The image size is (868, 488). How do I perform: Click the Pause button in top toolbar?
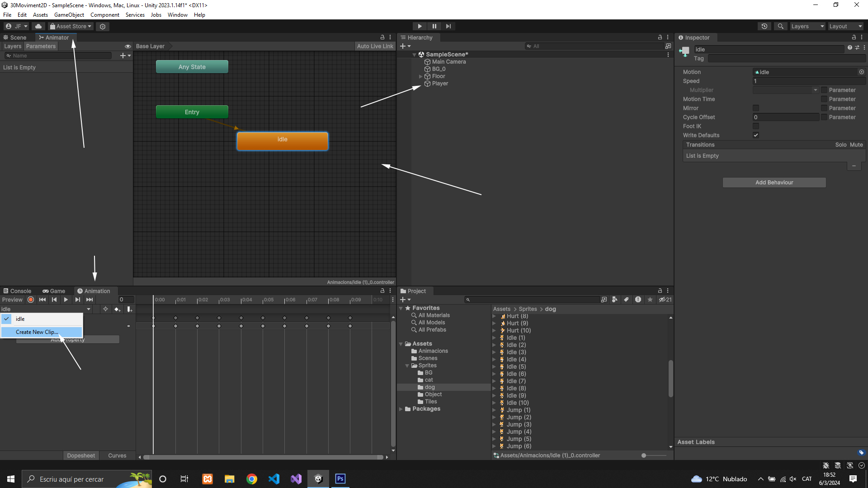pyautogui.click(x=434, y=26)
